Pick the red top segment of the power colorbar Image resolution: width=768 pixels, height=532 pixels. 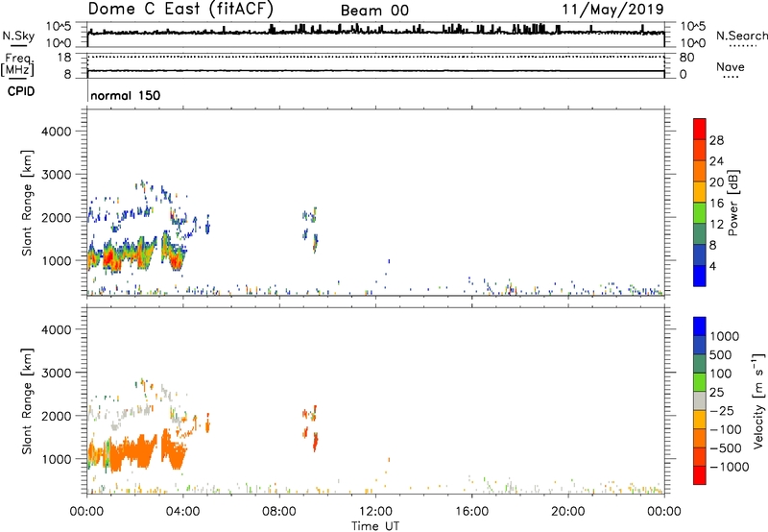coord(700,130)
